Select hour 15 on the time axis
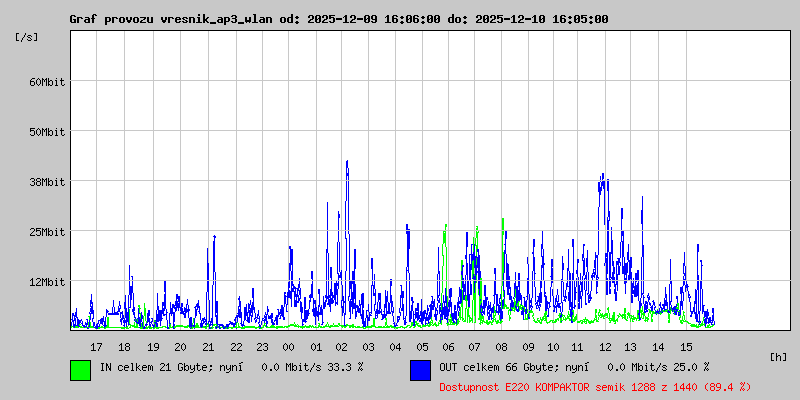This screenshot has height=400, width=800. [x=686, y=346]
